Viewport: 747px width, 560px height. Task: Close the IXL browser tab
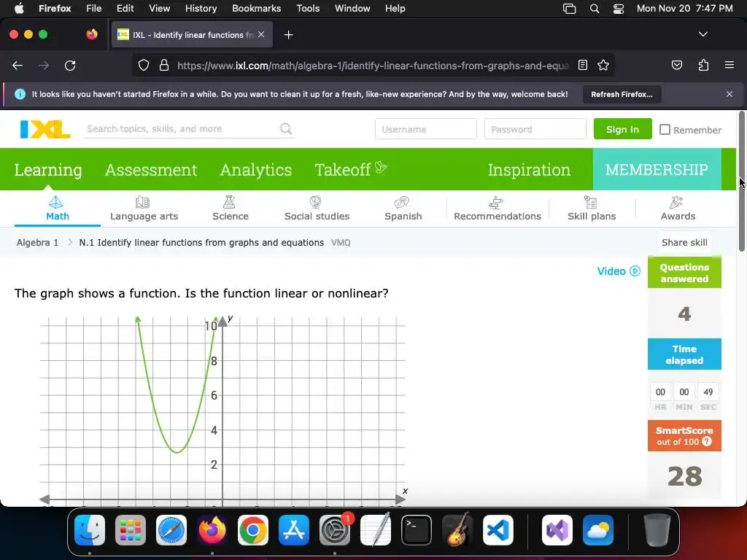261,34
